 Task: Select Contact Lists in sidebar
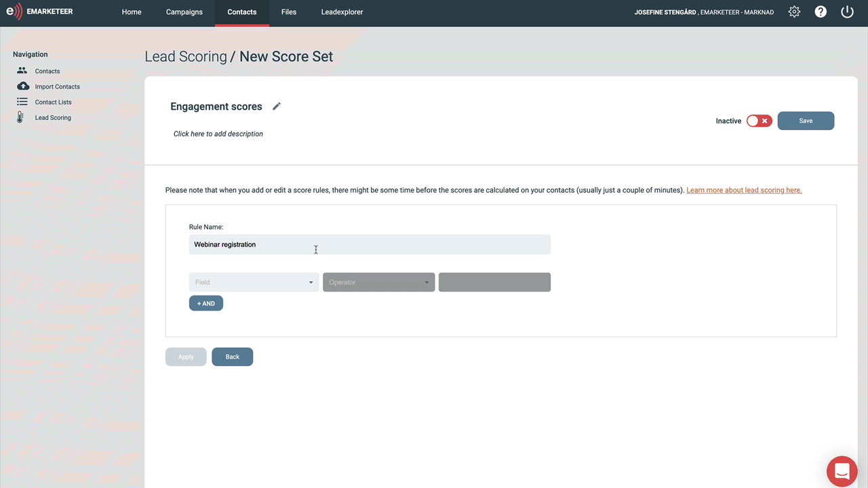point(54,102)
